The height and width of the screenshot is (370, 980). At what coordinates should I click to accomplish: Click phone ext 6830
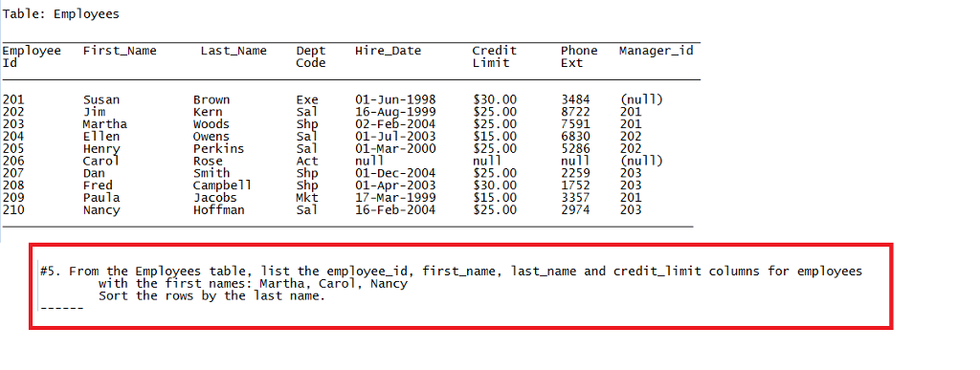(x=575, y=137)
